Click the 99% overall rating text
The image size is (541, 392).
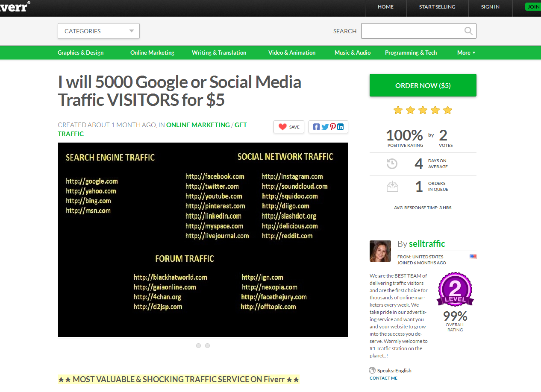[455, 321]
